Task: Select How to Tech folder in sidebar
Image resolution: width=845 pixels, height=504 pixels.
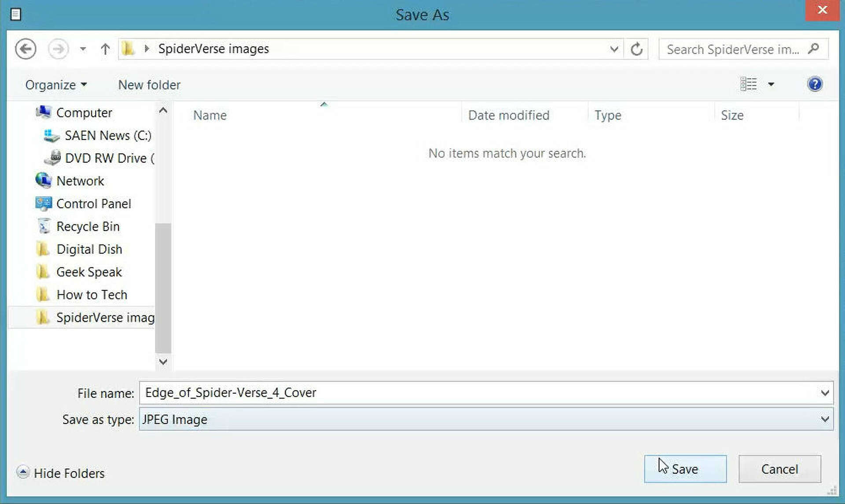Action: tap(92, 295)
